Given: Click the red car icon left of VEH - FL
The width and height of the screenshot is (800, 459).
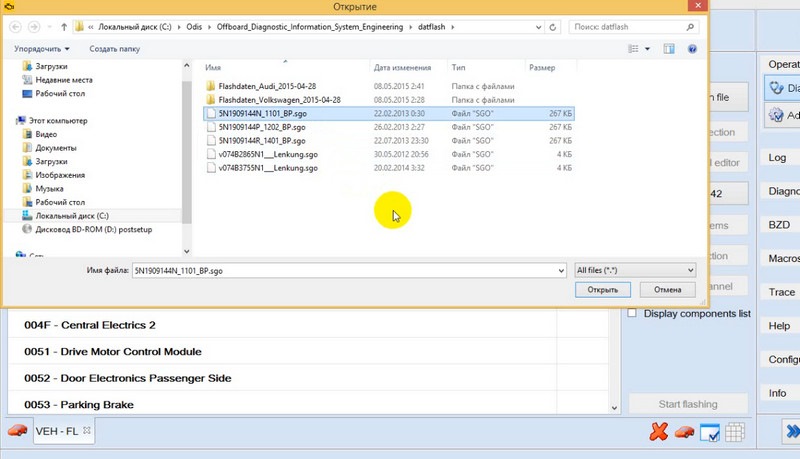Looking at the screenshot, I should [x=17, y=430].
